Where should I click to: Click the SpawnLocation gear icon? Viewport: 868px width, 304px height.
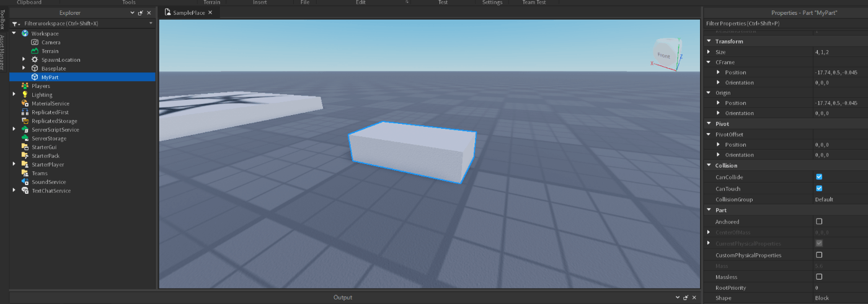coord(35,59)
